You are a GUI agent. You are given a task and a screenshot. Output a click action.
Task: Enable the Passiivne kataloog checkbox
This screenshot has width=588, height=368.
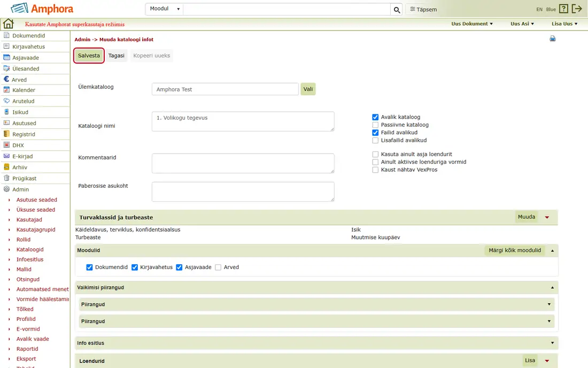click(375, 125)
